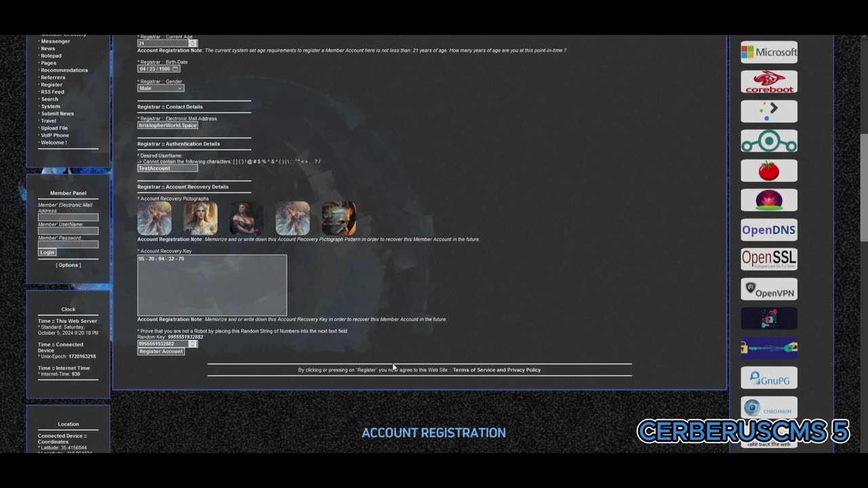Open Terms of Service and Privacy Policy

pos(496,370)
